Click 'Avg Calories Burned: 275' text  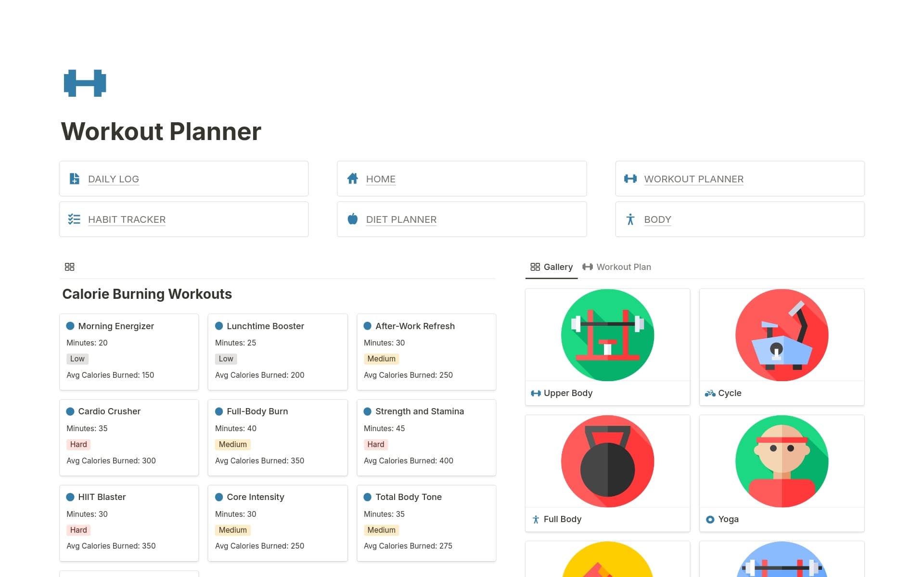pos(408,546)
